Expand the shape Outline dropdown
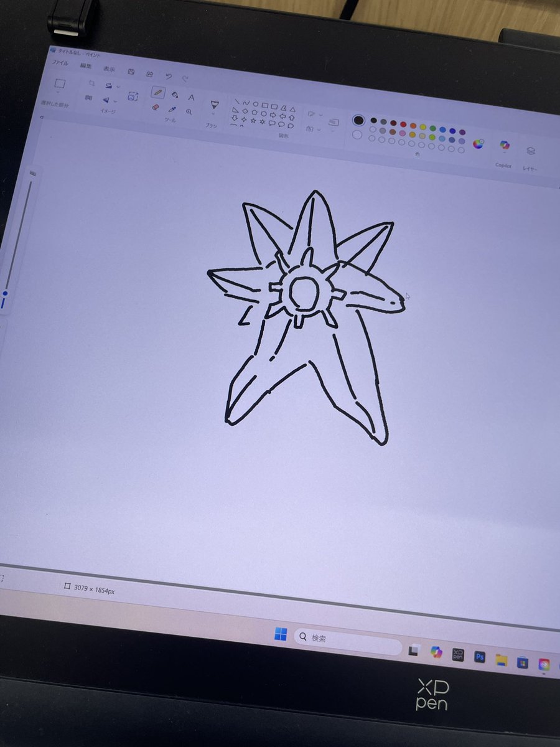 tap(321, 115)
